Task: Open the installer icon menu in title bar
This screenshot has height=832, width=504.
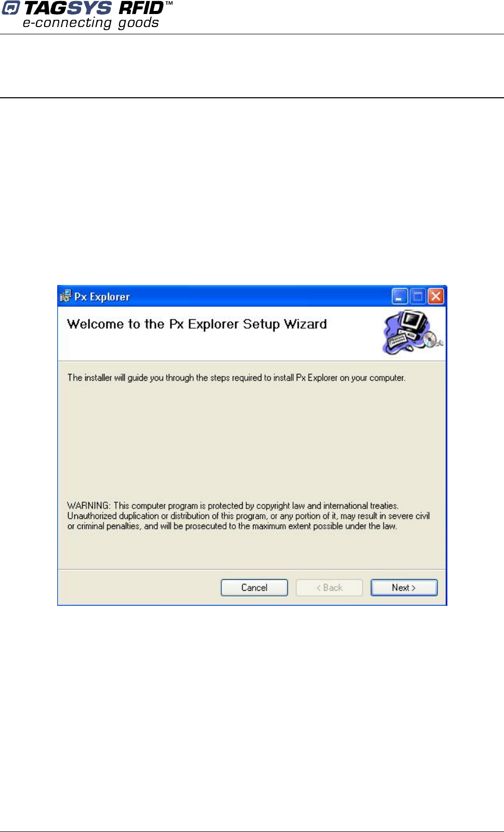Action: 65,296
